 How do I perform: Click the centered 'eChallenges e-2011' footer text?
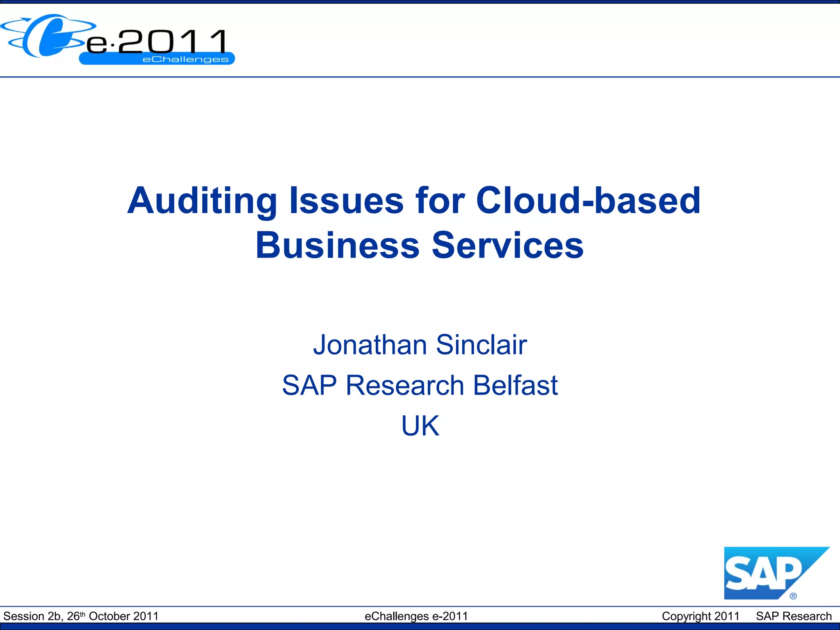coord(416,616)
